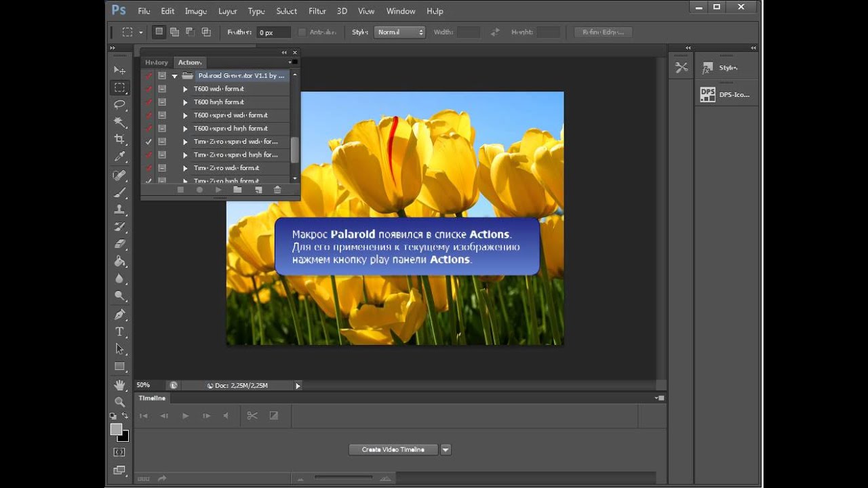Image resolution: width=868 pixels, height=488 pixels.
Task: Click the Create Video Timeline button
Action: pos(393,449)
